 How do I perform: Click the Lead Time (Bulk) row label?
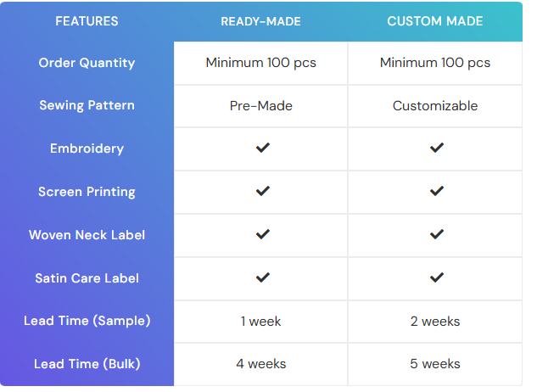pos(87,364)
